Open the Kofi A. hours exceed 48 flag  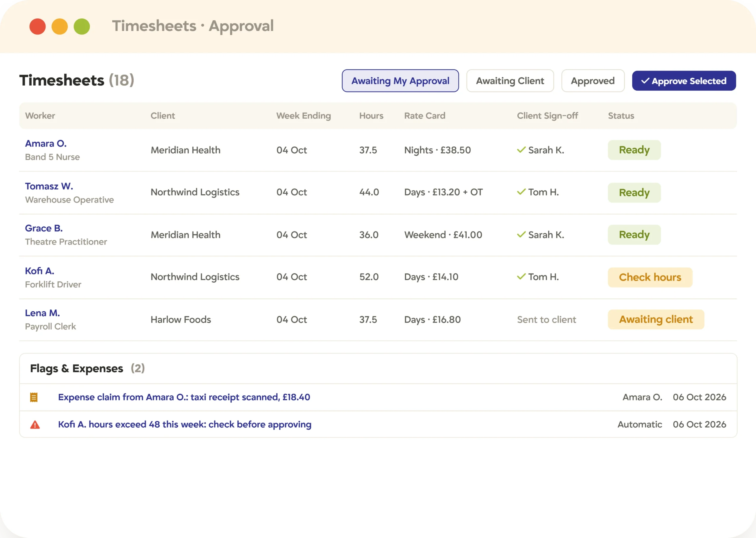point(185,424)
